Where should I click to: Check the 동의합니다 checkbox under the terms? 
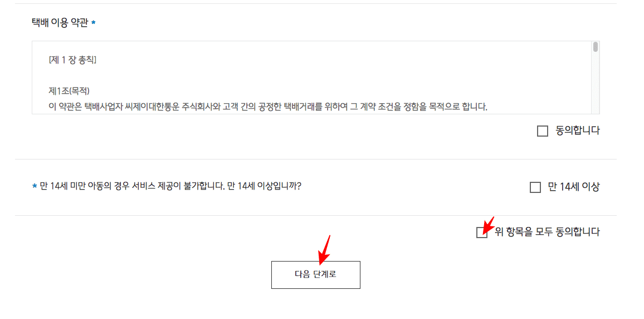(543, 132)
